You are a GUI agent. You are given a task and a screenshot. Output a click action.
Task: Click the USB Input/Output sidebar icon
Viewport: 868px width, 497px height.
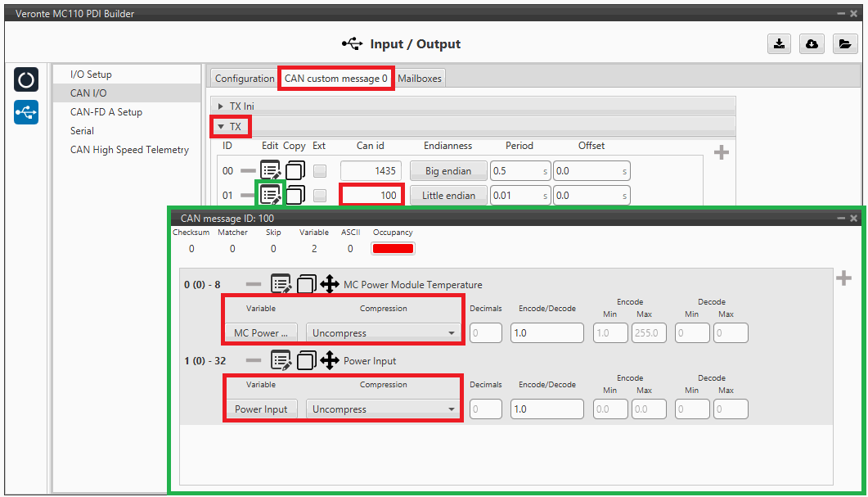click(x=26, y=111)
